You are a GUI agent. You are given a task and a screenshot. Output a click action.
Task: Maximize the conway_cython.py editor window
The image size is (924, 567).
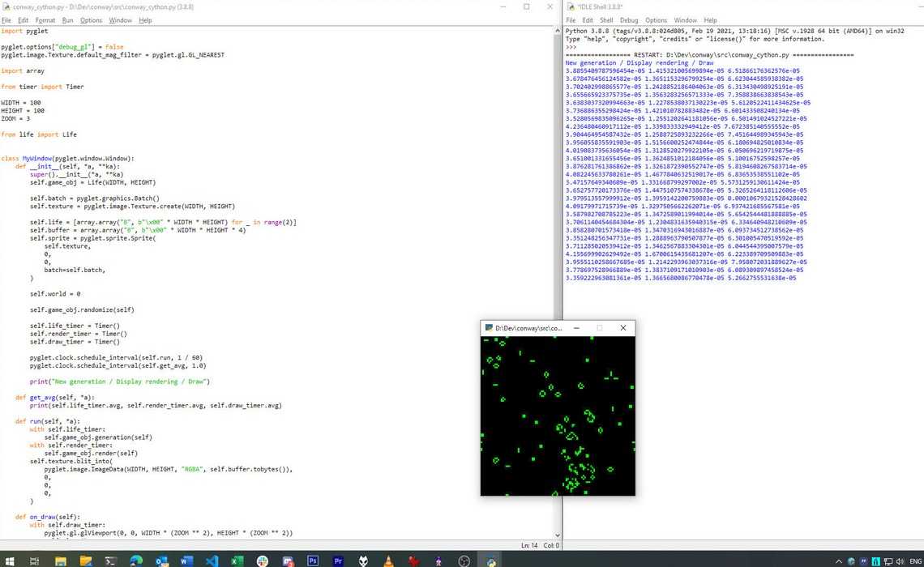[x=526, y=6]
